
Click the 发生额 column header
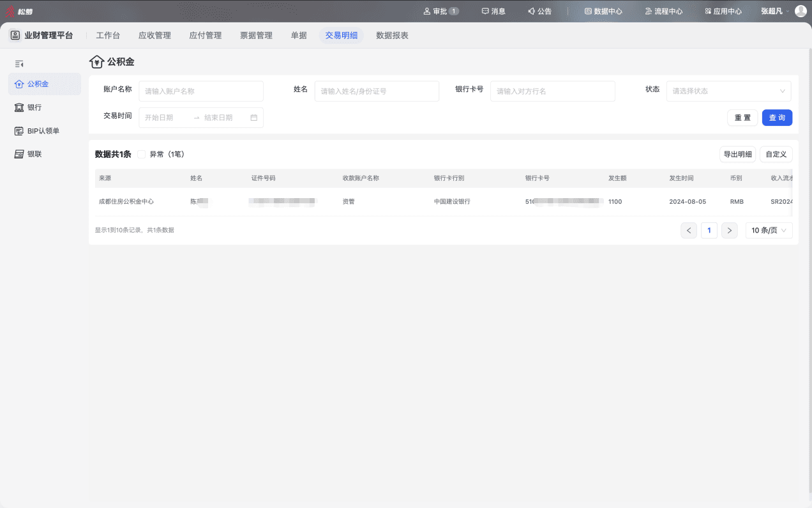(x=617, y=178)
